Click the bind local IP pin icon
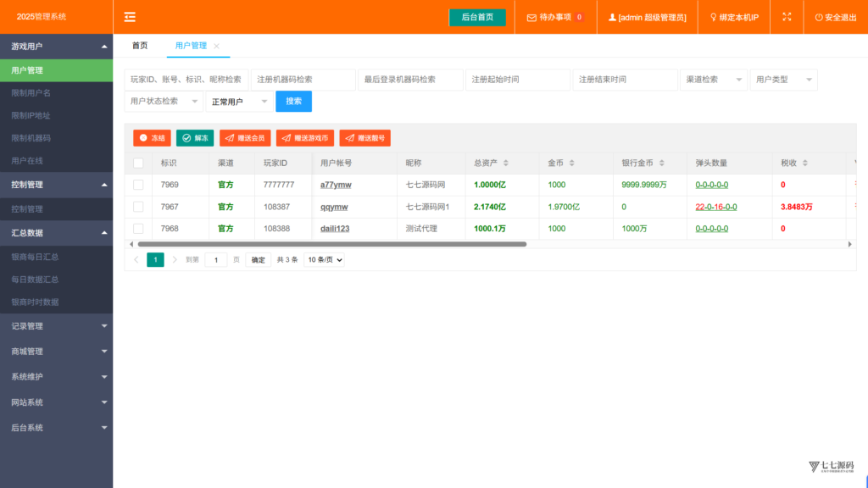The image size is (868, 488). pyautogui.click(x=713, y=17)
